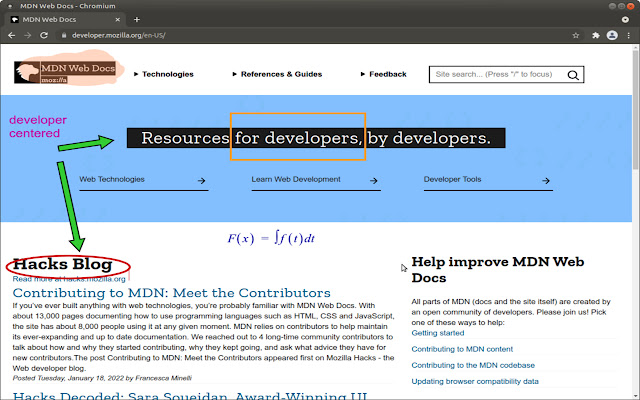This screenshot has width=640, height=400.
Task: Click the lock icon in the address bar
Action: [x=64, y=36]
